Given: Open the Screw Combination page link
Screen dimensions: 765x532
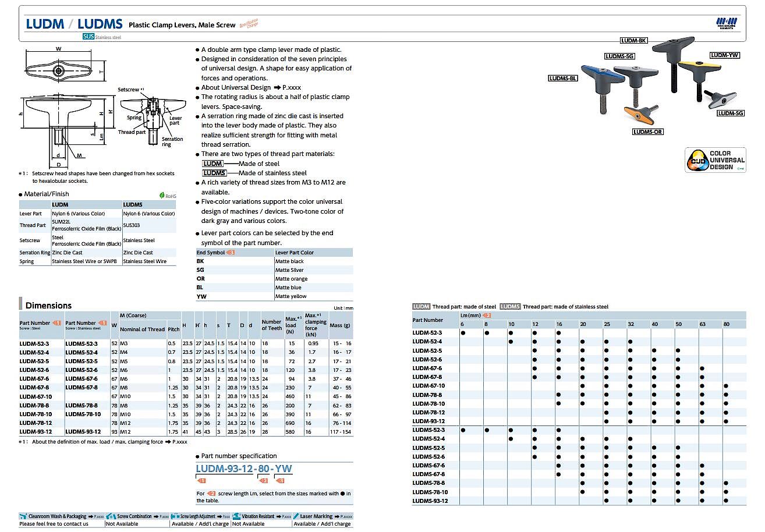Looking at the screenshot, I should pos(164,516).
